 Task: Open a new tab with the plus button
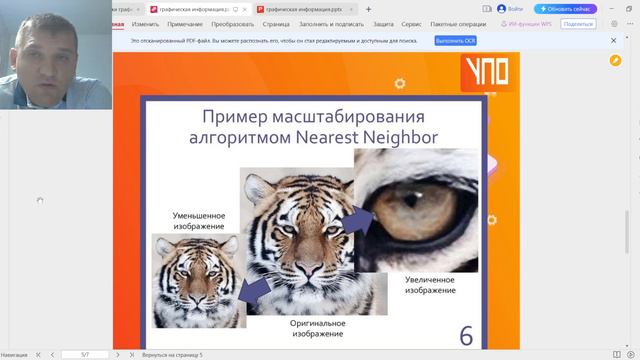pos(368,9)
